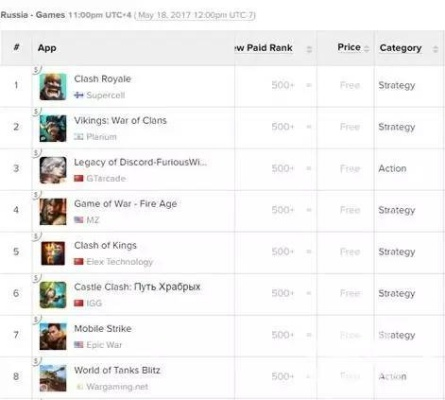Open the Elex Technology publisher link
The image size is (445, 400).
(120, 262)
